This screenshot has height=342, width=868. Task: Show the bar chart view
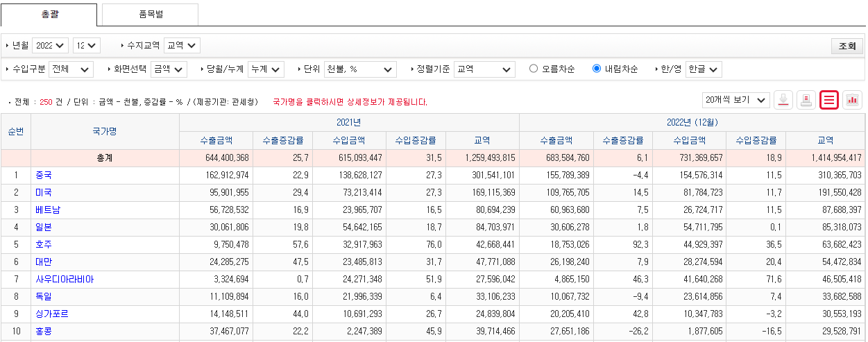[x=852, y=100]
